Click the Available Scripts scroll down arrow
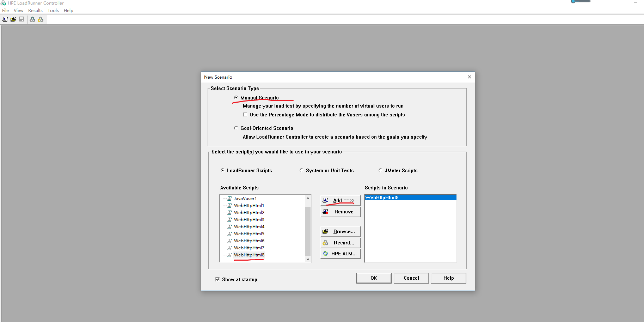Image resolution: width=644 pixels, height=322 pixels. (x=308, y=259)
